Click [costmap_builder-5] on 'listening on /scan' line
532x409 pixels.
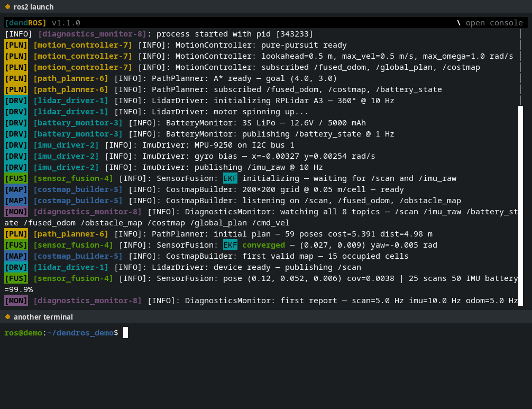78,201
